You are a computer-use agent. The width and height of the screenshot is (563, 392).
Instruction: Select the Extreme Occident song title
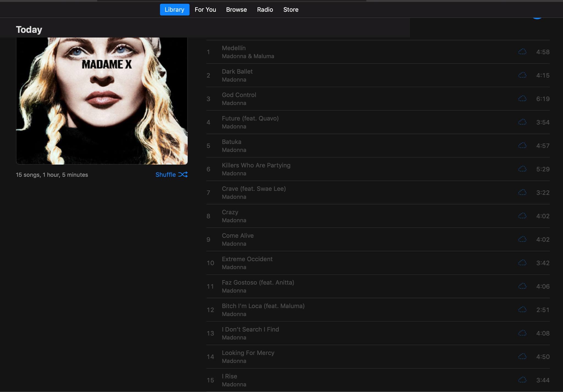point(247,259)
